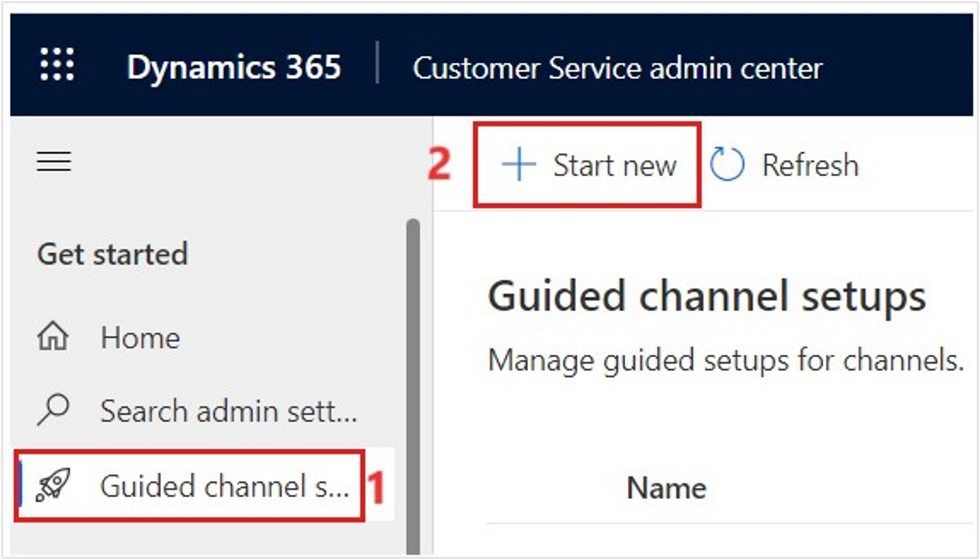Click the Home house icon
Image resolution: width=980 pixels, height=560 pixels.
pos(53,335)
